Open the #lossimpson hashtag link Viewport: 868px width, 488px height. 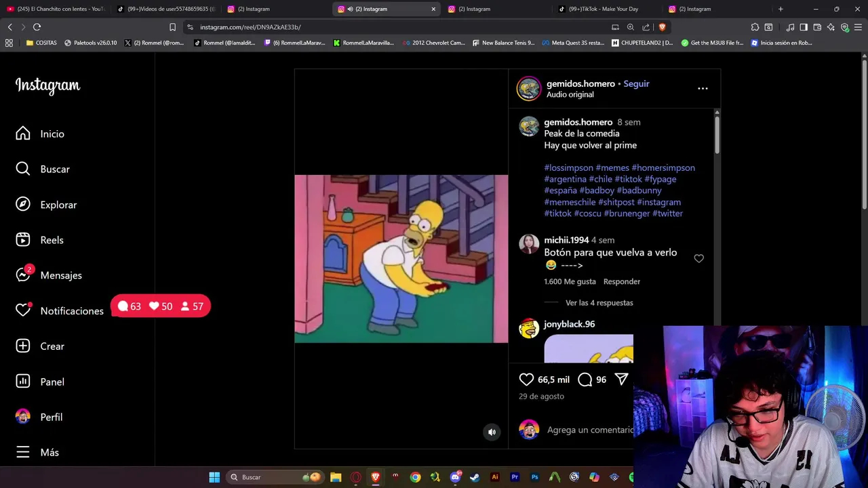coord(568,167)
